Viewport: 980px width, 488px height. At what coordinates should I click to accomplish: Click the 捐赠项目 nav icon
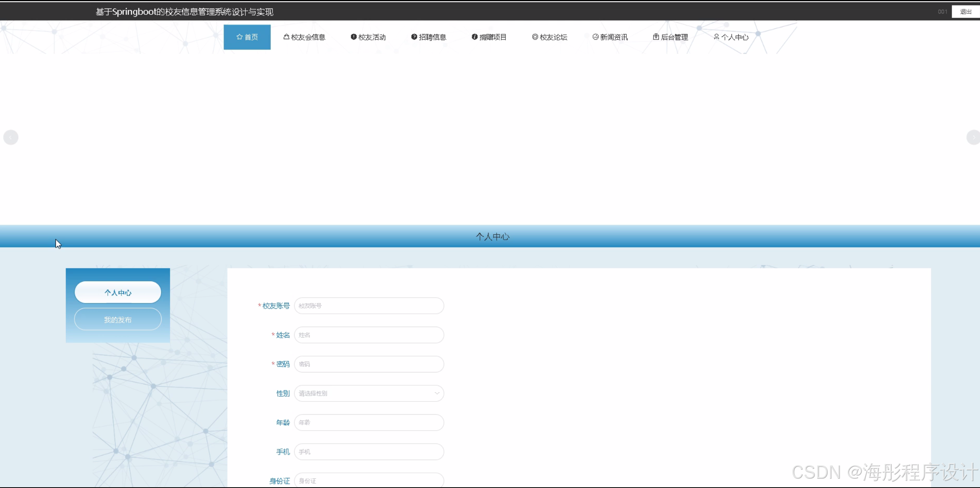(474, 37)
